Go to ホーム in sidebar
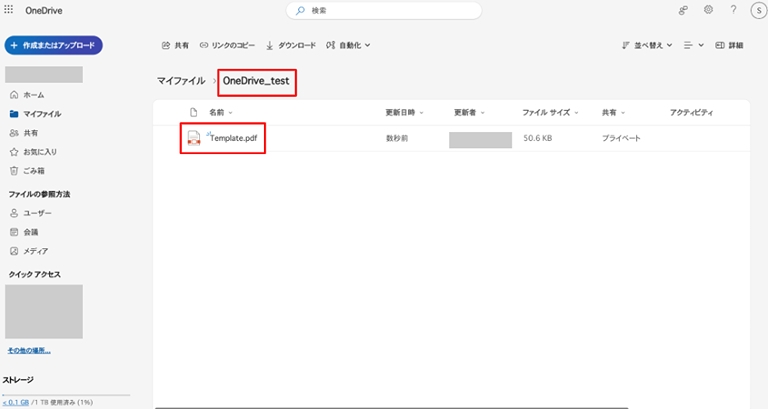Viewport: 768px width, 409px height. pos(34,95)
